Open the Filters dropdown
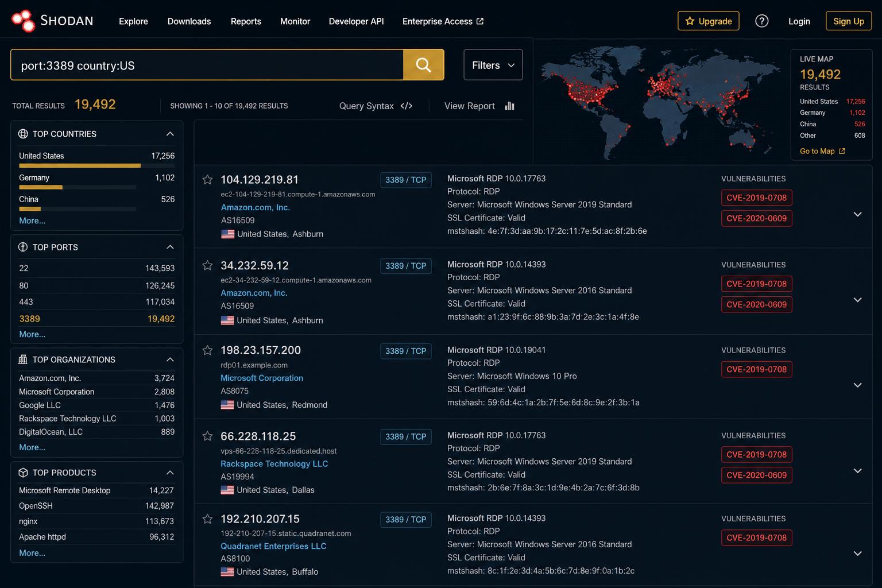The width and height of the screenshot is (882, 588). click(x=493, y=65)
